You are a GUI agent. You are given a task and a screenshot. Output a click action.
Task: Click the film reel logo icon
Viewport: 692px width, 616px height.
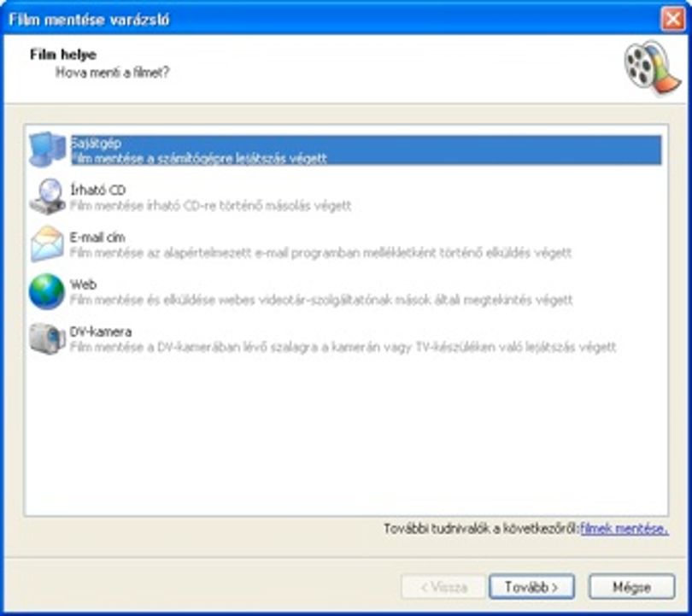click(653, 67)
